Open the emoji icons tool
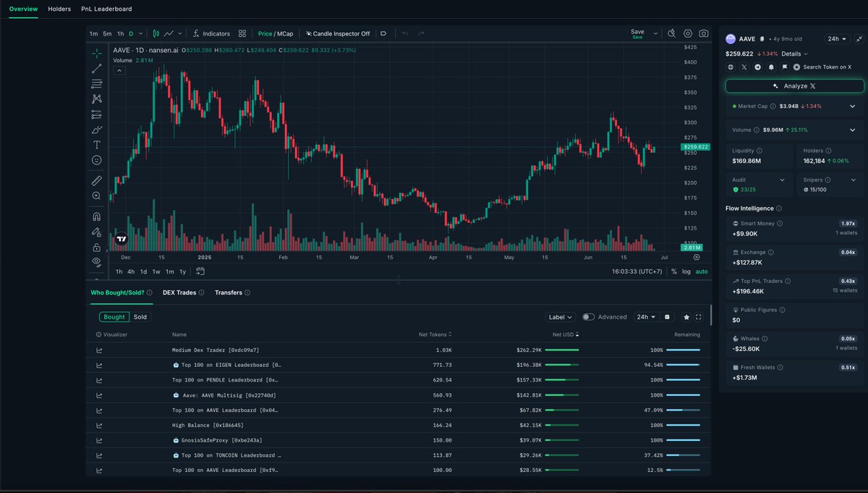The image size is (868, 493). 96,160
